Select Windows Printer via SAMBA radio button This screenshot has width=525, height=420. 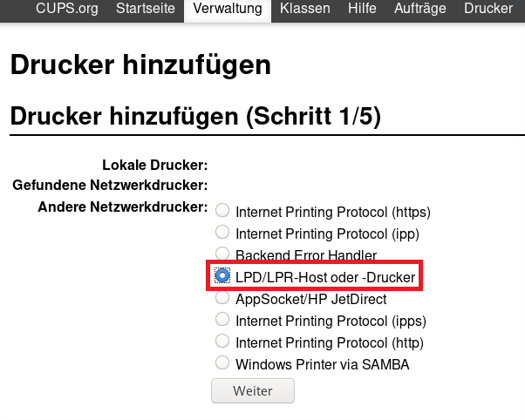click(x=222, y=363)
